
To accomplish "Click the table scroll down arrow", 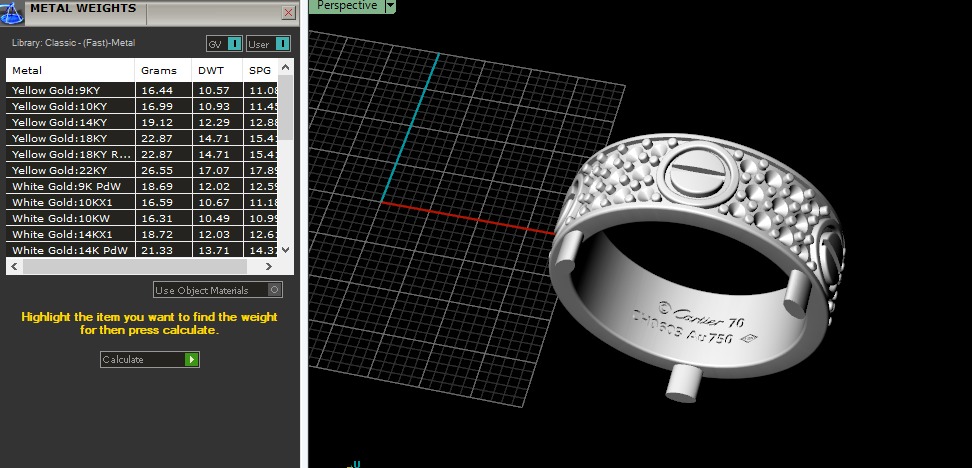I will click(285, 250).
